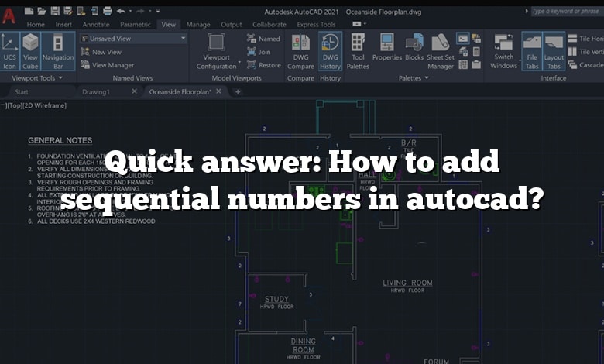Click Save to Web & Mobile icon
This screenshot has height=364, width=604.
coord(94,11)
